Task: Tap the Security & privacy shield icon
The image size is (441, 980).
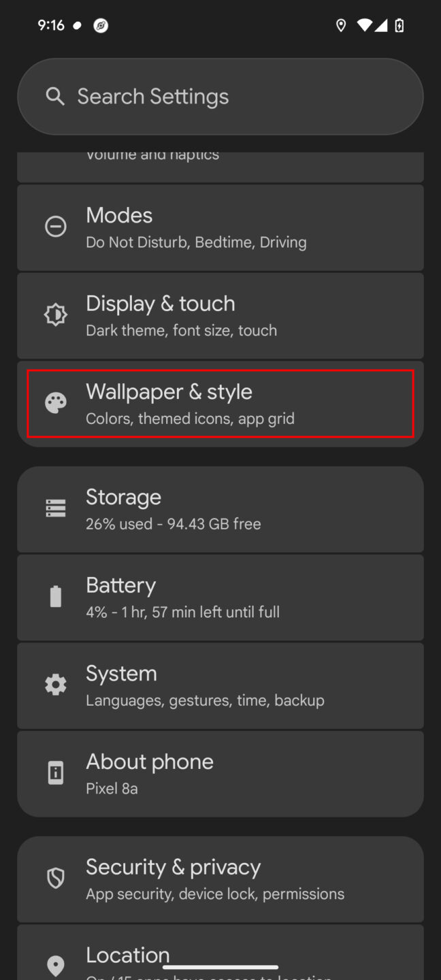Action: pyautogui.click(x=55, y=878)
